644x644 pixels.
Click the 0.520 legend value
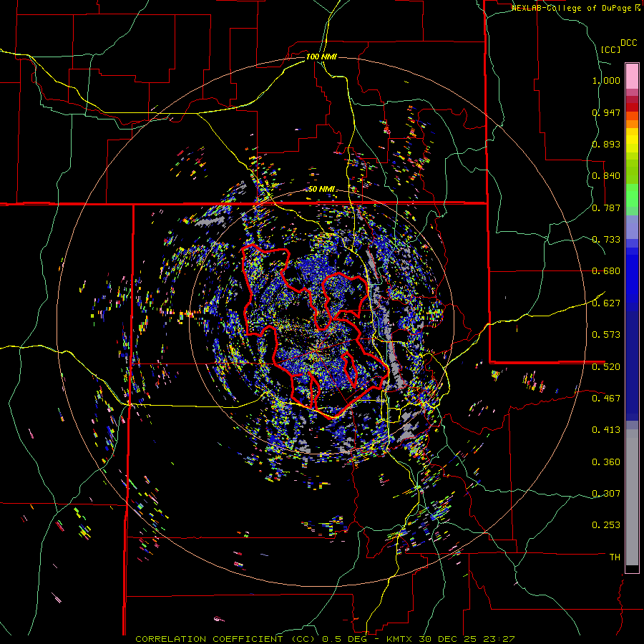(606, 367)
